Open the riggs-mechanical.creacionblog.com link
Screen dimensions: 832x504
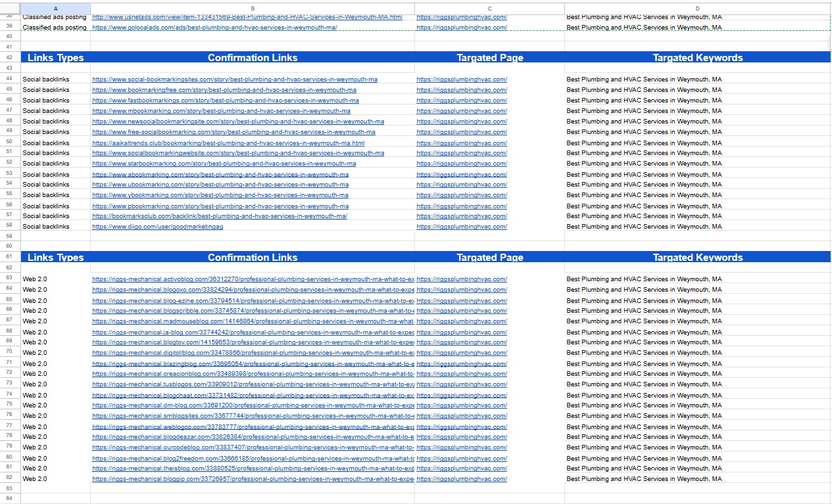(253, 374)
